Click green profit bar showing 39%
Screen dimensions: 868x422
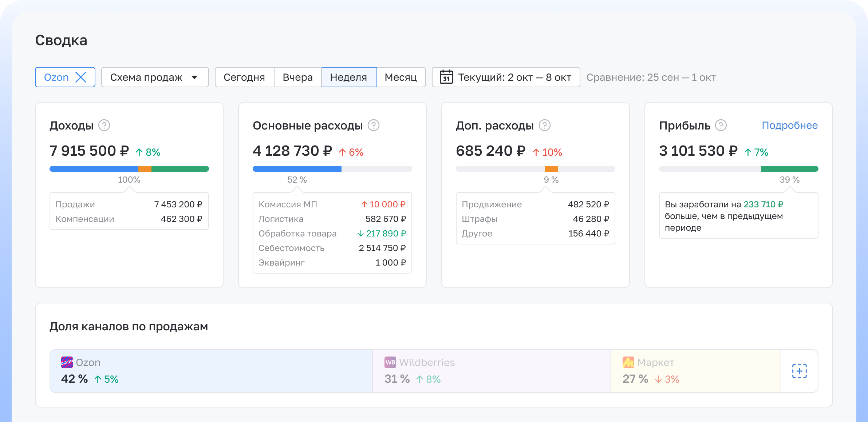point(789,169)
